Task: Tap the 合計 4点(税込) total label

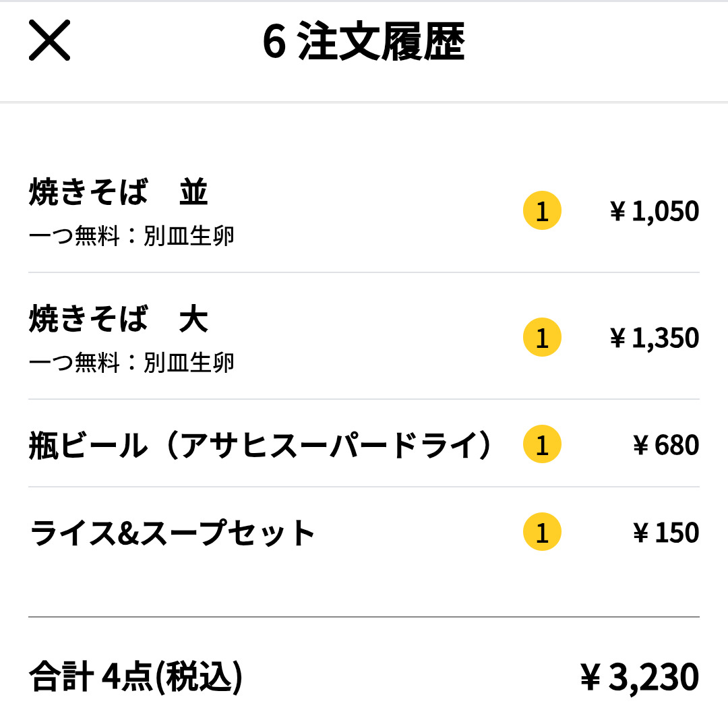Action: pyautogui.click(x=135, y=676)
